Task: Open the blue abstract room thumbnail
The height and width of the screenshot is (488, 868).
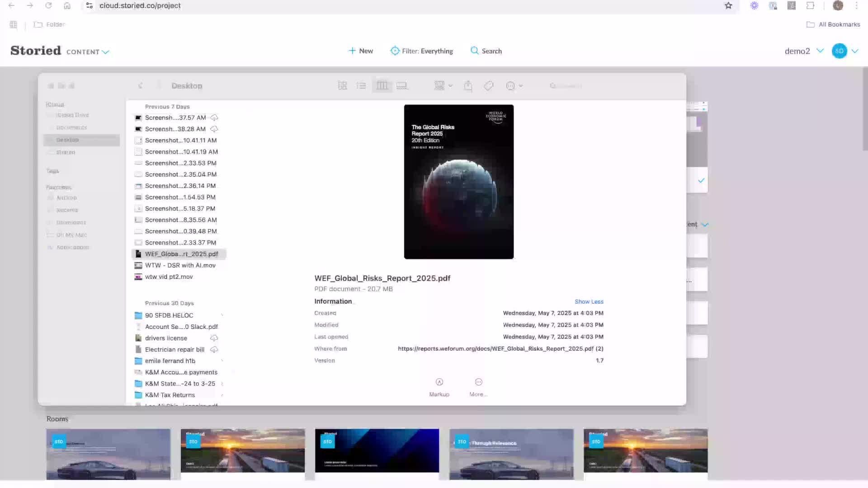Action: tap(377, 450)
